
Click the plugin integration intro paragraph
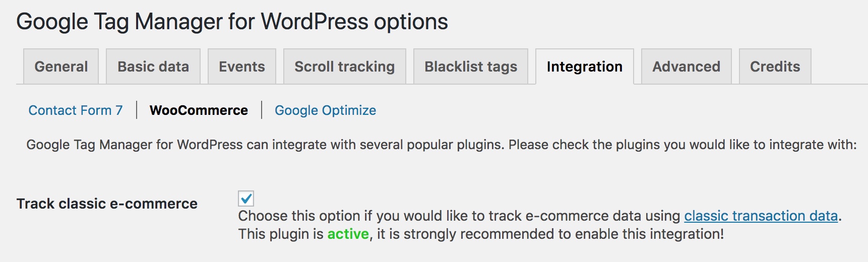click(441, 145)
